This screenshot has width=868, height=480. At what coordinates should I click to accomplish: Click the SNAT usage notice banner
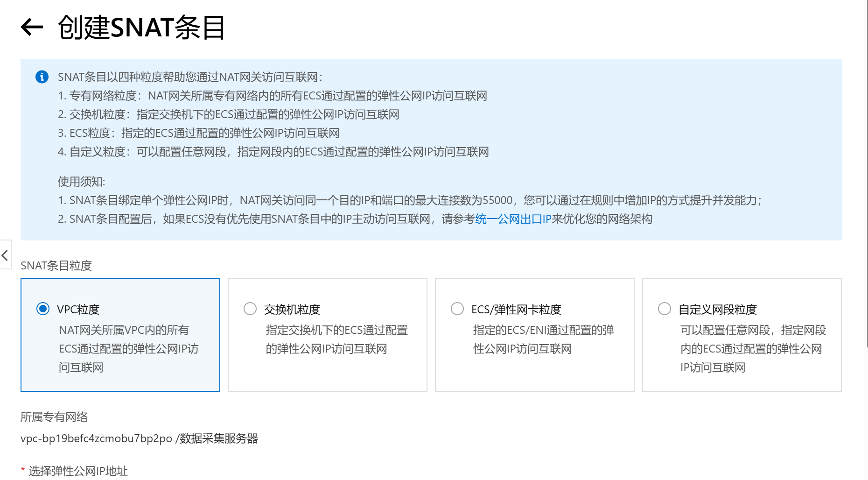pyautogui.click(x=432, y=148)
